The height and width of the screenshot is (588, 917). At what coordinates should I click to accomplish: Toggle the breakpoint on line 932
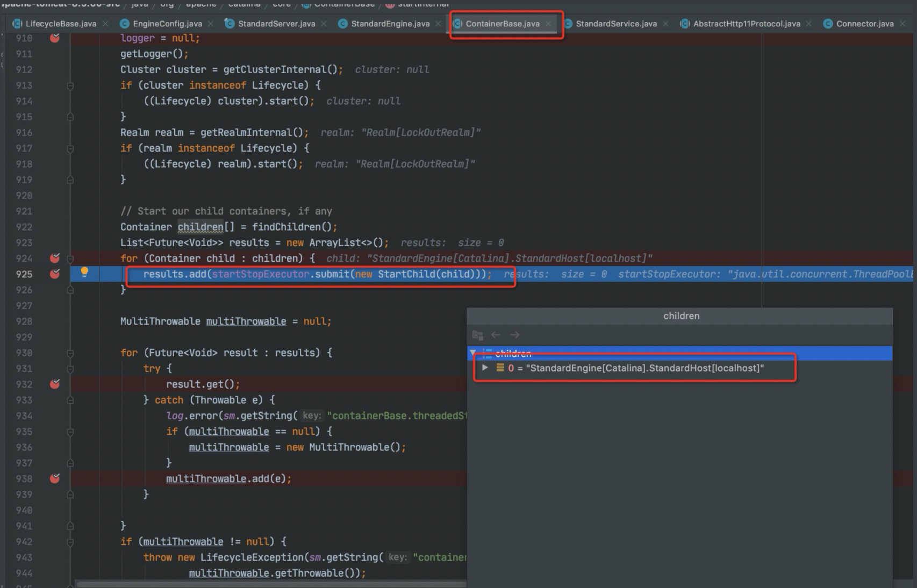pyautogui.click(x=55, y=384)
